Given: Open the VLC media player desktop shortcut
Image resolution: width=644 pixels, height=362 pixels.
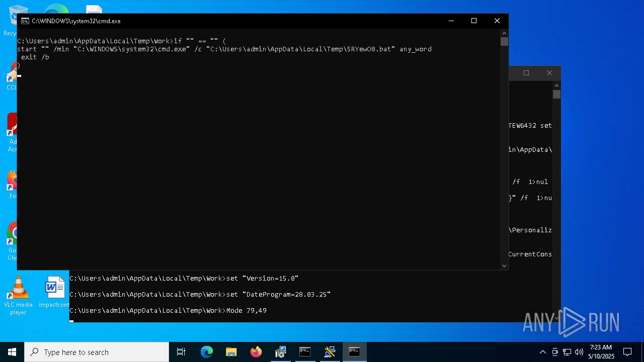Looking at the screenshot, I should coord(18,296).
